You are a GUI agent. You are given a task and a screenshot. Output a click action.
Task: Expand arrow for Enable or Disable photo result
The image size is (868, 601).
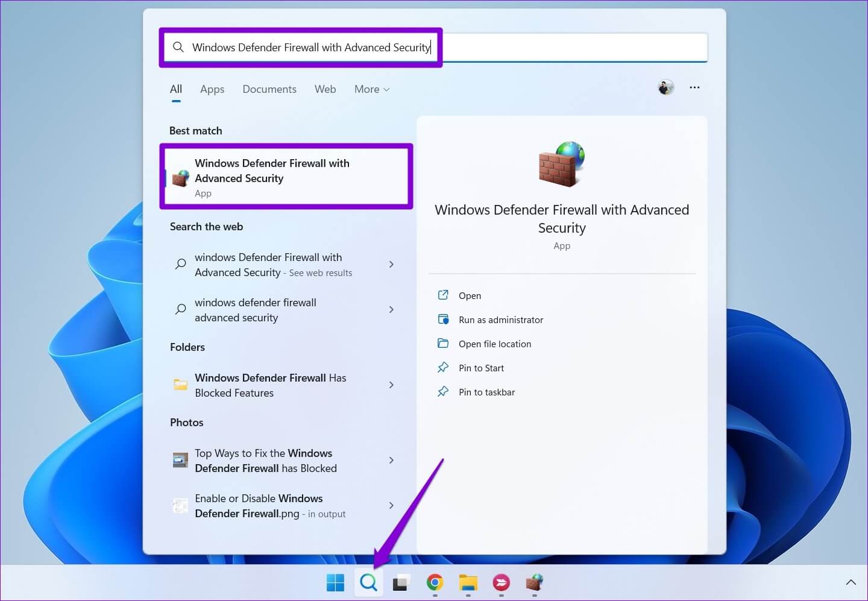click(x=391, y=505)
